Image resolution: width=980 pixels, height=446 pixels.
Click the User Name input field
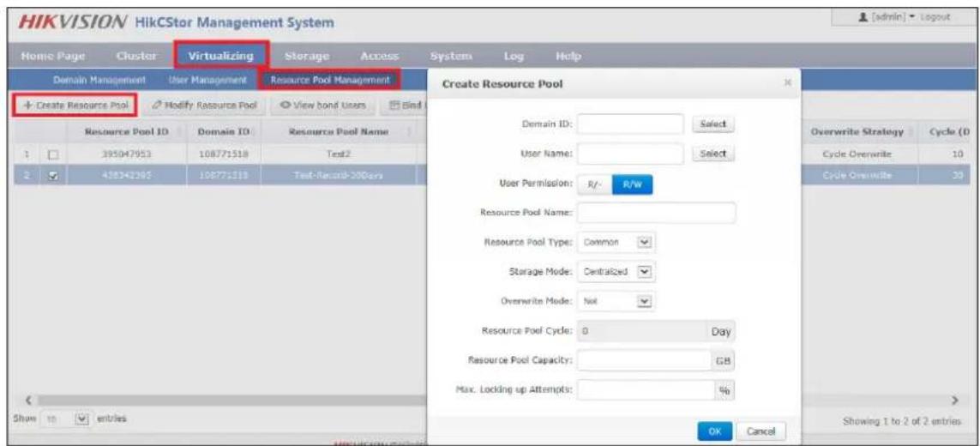tap(631, 154)
